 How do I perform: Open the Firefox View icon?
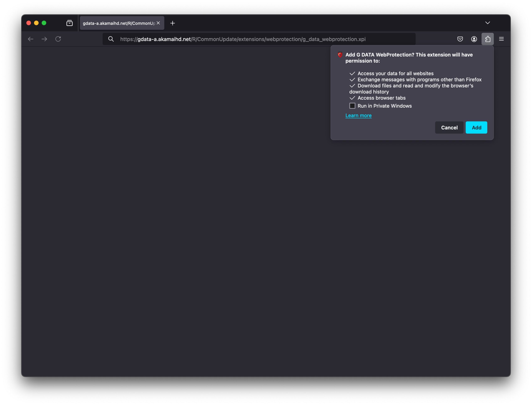coord(69,23)
